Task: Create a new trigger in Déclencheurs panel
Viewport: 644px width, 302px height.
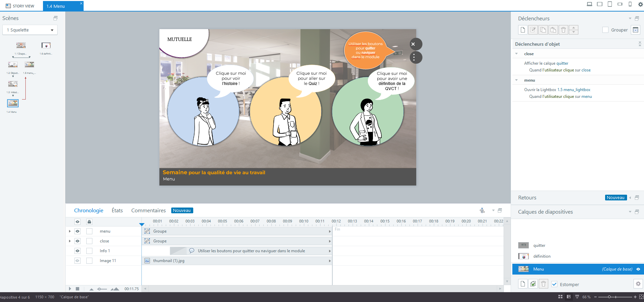Action: (523, 30)
